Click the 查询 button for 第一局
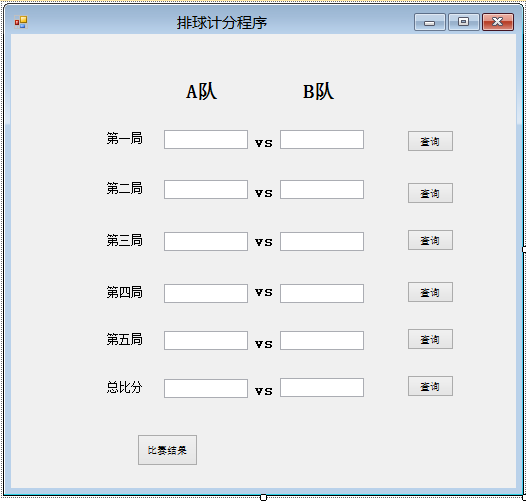526x501 pixels. (430, 141)
